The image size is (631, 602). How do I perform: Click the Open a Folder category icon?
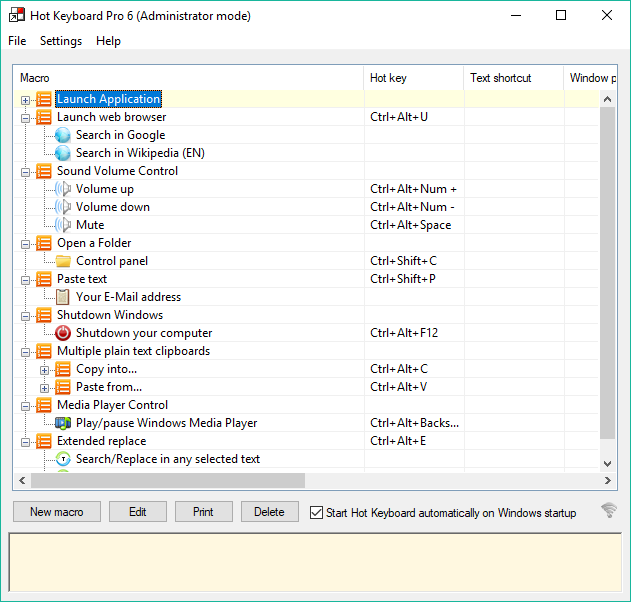click(44, 243)
